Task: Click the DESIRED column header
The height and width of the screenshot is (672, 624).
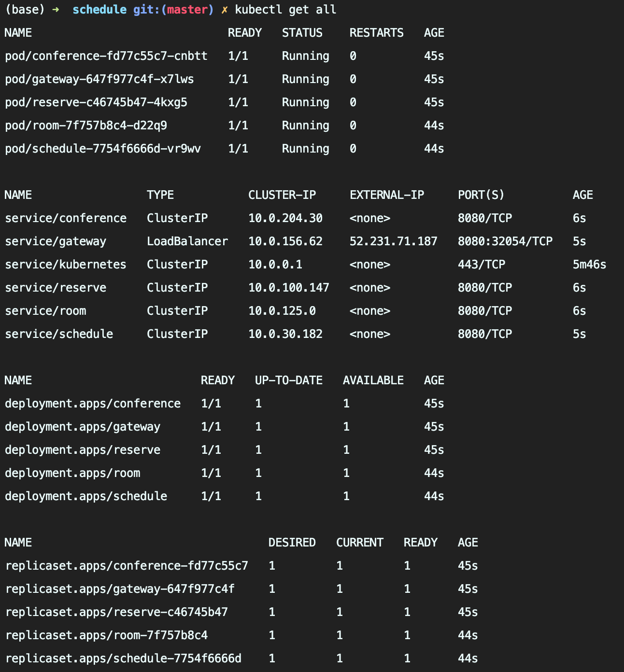Action: (x=292, y=543)
